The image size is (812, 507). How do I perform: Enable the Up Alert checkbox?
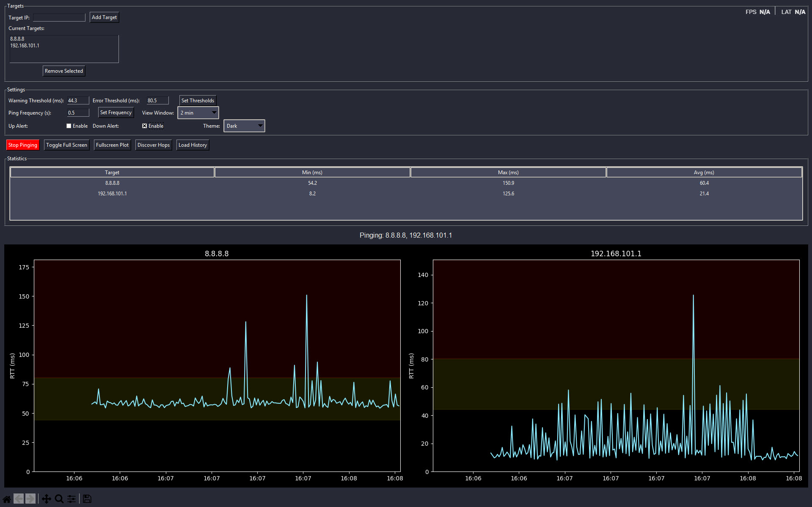pyautogui.click(x=69, y=126)
